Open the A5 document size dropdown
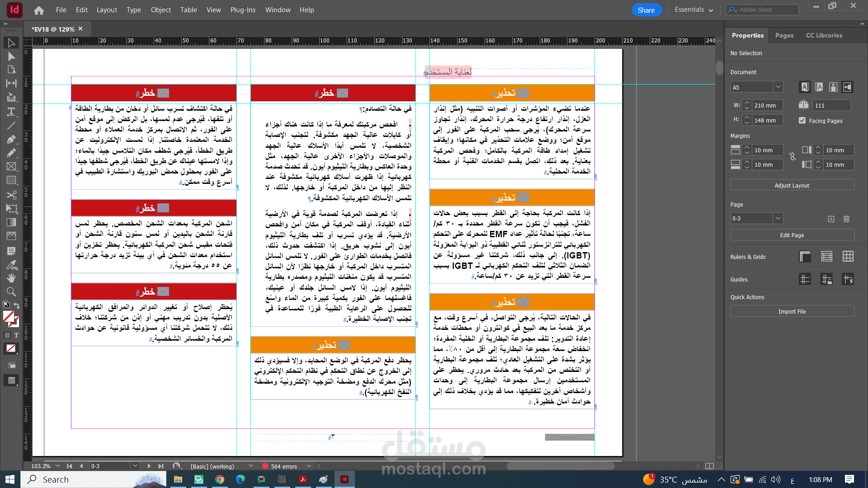The image size is (868, 488). (778, 87)
